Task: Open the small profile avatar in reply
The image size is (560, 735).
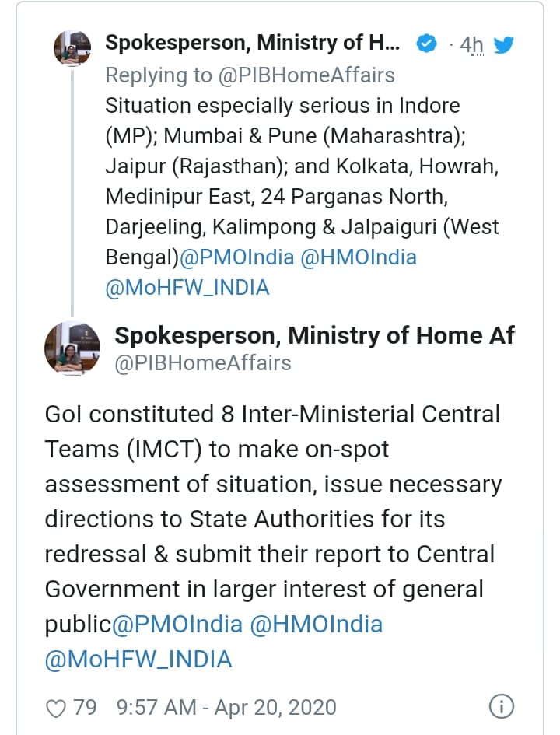Action: pos(72,47)
